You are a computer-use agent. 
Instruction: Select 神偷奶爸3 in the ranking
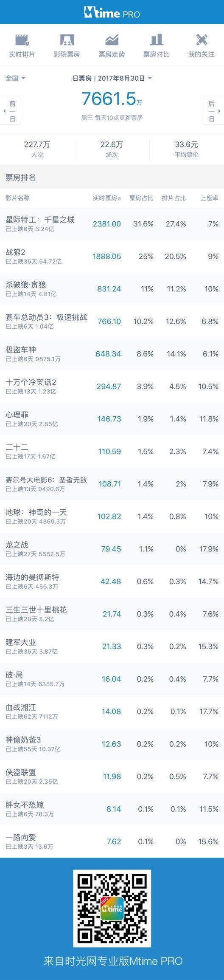tap(112, 744)
